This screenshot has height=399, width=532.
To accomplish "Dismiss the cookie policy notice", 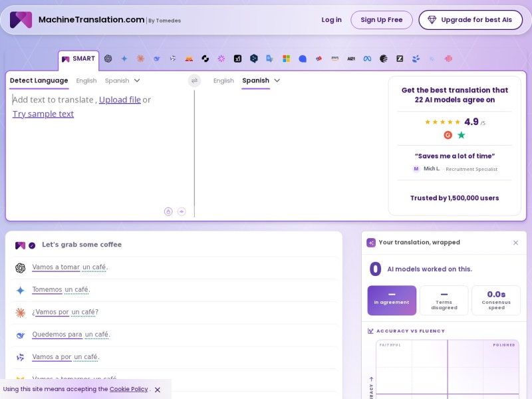I will [x=158, y=390].
